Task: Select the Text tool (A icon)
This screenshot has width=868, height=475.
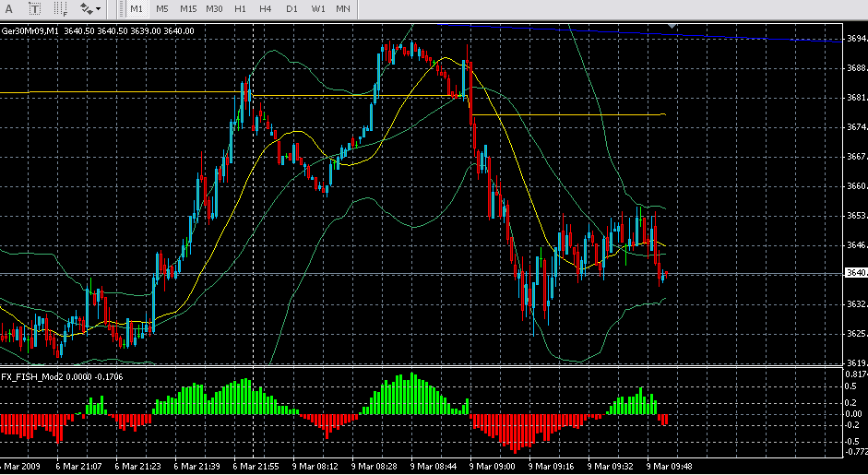Action: click(10, 8)
